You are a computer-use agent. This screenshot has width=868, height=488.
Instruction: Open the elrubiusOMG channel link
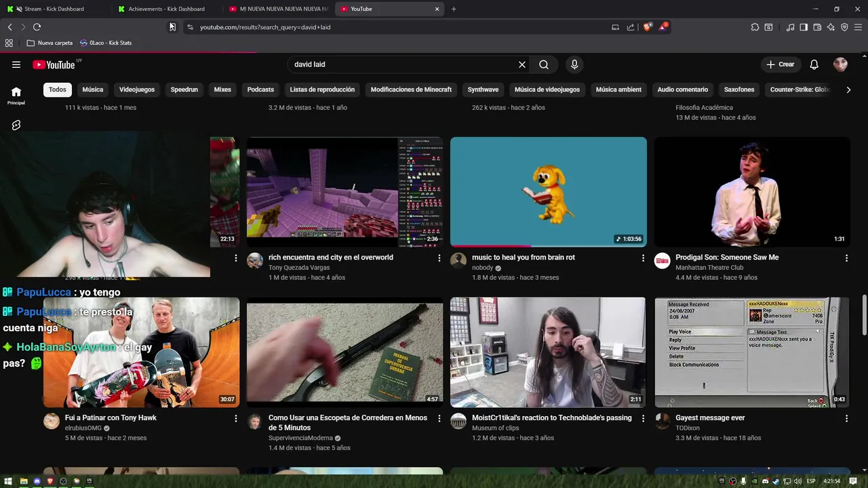point(83,428)
